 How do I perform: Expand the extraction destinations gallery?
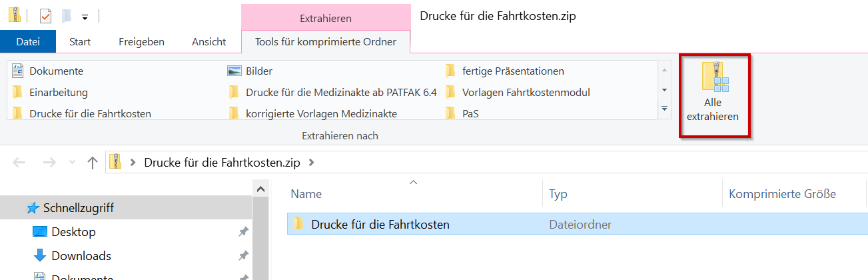click(x=664, y=108)
